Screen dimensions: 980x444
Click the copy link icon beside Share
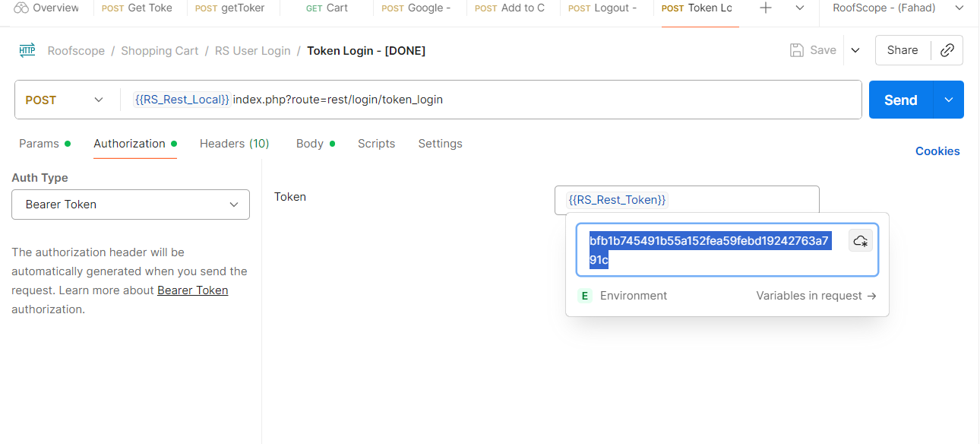coord(947,50)
